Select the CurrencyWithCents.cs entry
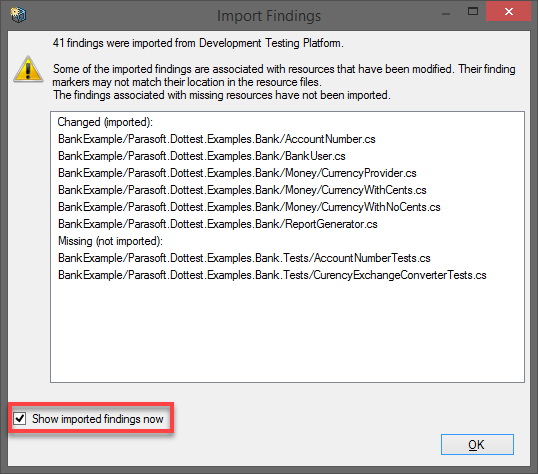This screenshot has width=538, height=474. click(242, 190)
